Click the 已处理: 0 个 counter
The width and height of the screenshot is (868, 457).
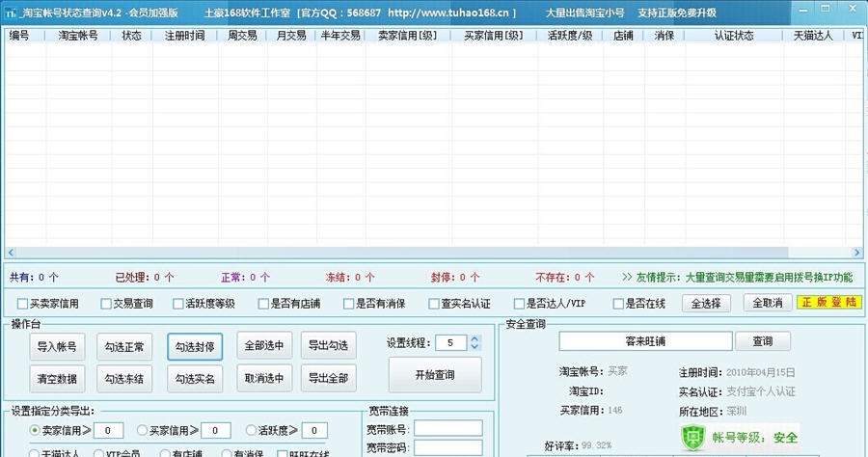click(145, 277)
